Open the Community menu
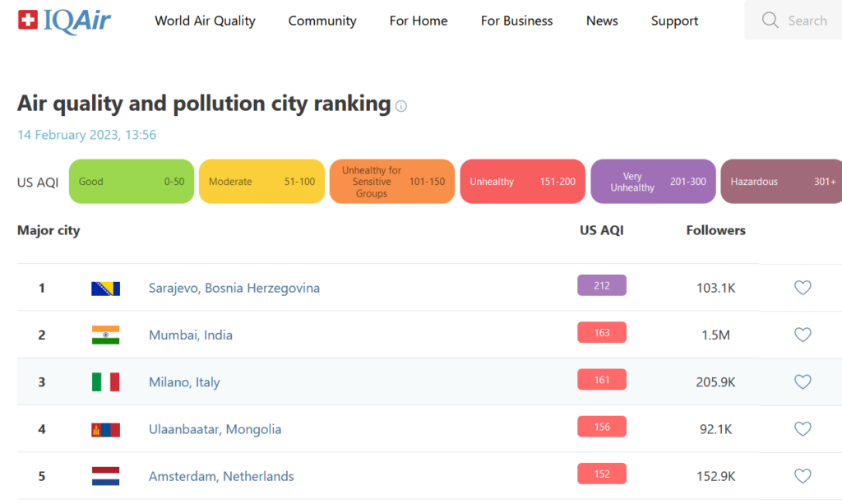Image resolution: width=842 pixels, height=504 pixels. (322, 21)
